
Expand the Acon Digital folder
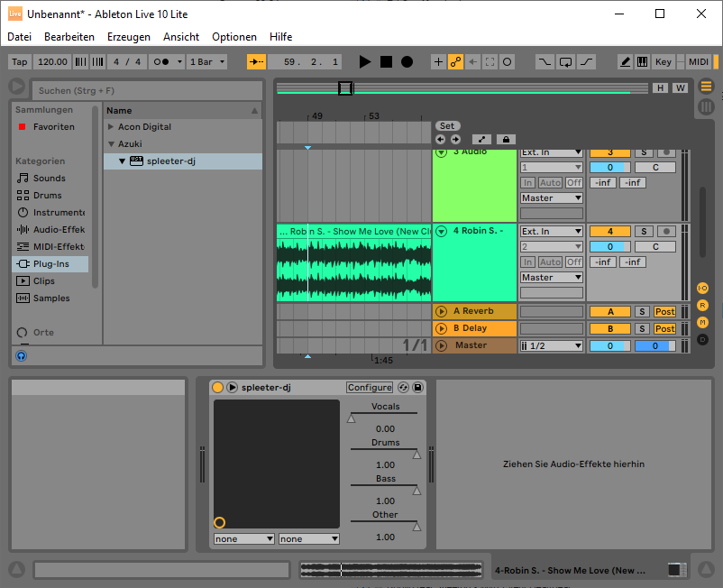point(111,127)
